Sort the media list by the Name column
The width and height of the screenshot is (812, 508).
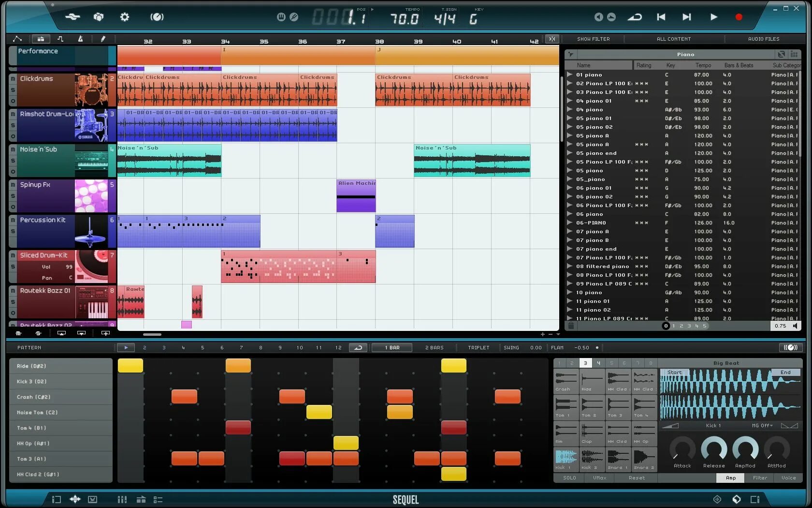[599, 65]
